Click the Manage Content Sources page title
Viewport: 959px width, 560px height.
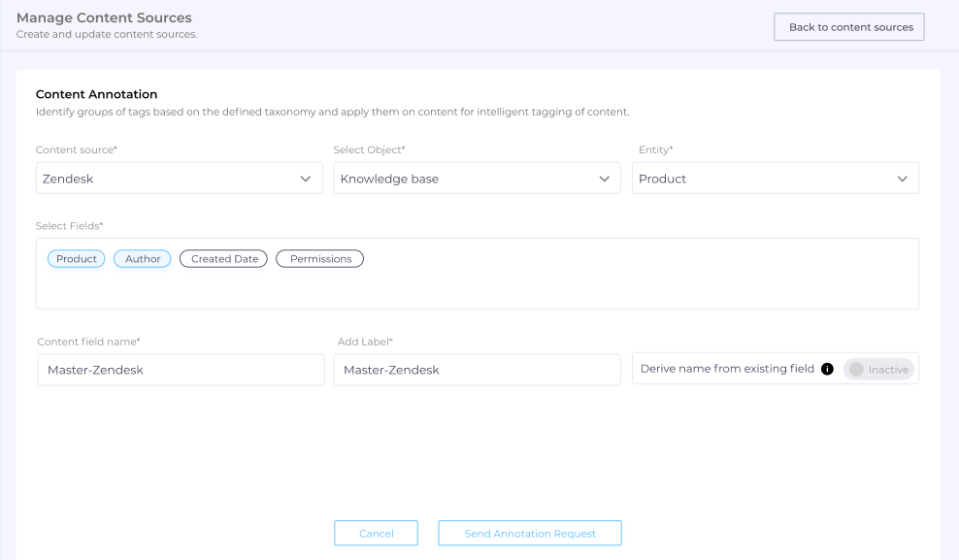pos(104,17)
